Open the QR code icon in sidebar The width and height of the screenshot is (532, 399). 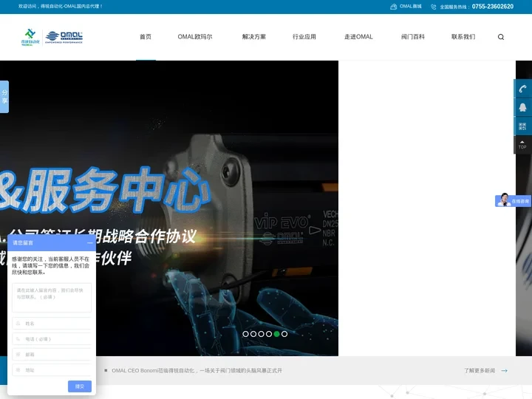pos(522,126)
